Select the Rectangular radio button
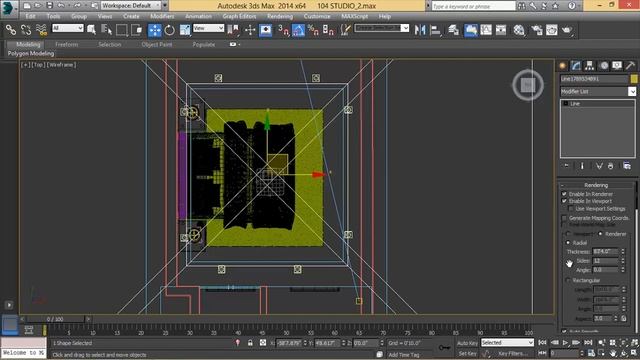Screen dimensions: 640x360 click(568, 280)
